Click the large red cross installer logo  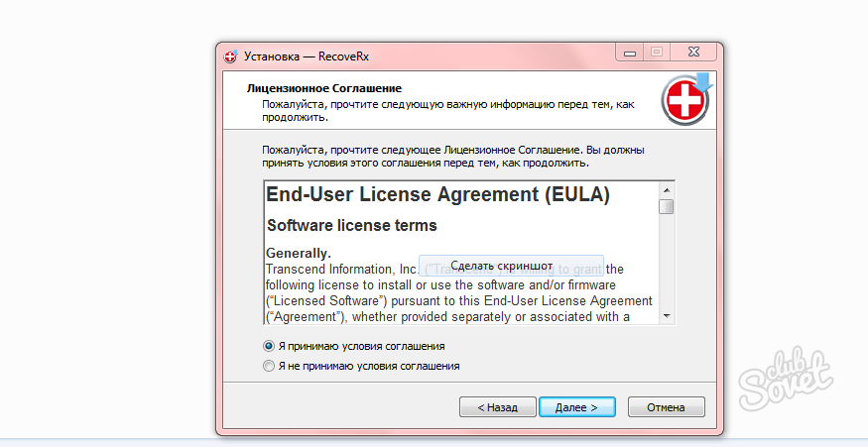[687, 99]
